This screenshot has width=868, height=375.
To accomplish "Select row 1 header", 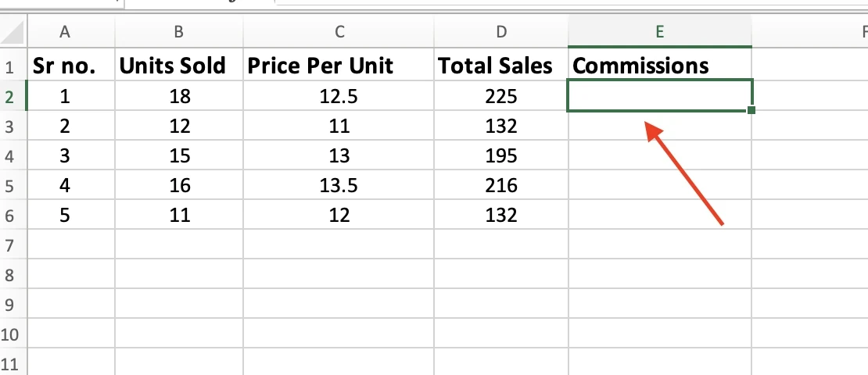I will (x=13, y=66).
